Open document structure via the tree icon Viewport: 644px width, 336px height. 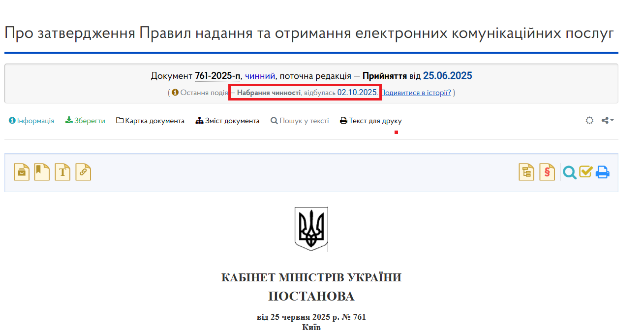[526, 172]
